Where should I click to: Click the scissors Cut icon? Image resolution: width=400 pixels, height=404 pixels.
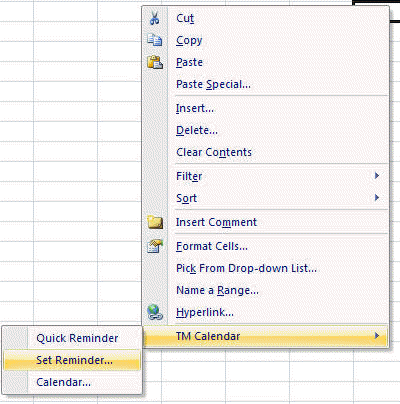[x=154, y=18]
